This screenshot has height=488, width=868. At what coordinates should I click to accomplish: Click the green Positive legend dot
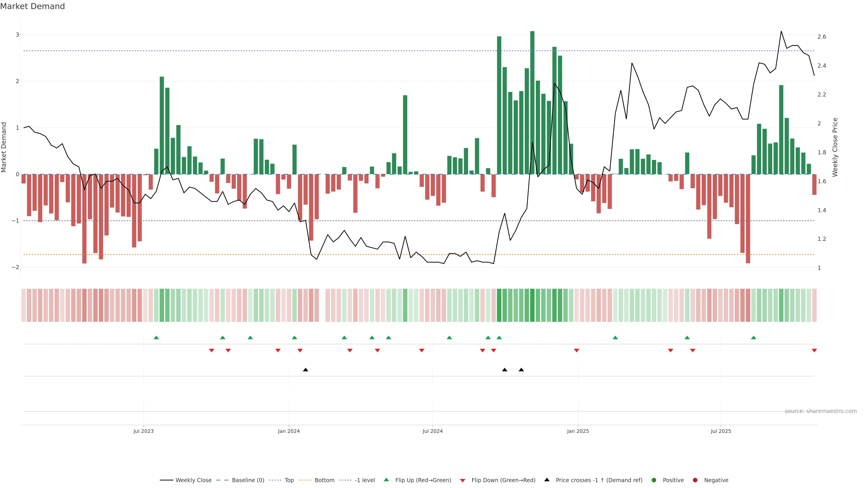(x=654, y=480)
